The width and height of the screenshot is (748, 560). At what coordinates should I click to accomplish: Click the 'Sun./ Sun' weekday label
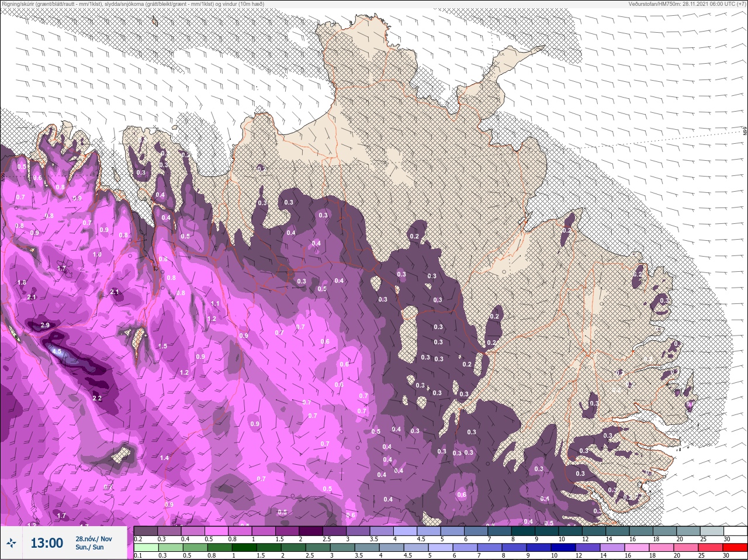tap(89, 547)
